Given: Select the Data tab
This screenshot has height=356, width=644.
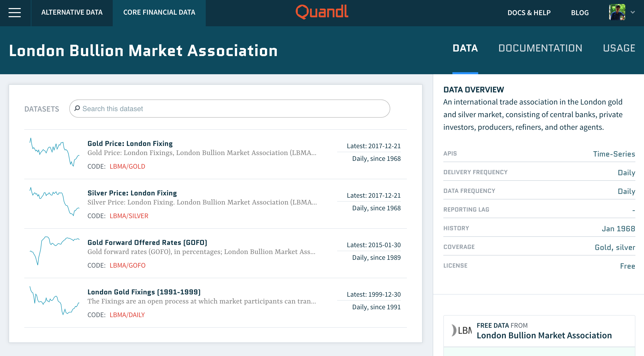Looking at the screenshot, I should (x=465, y=48).
